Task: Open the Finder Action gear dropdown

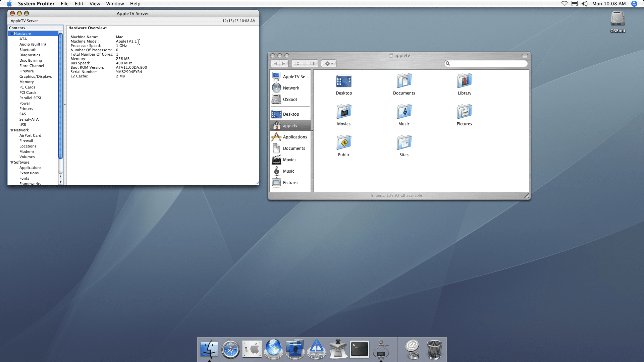Action: point(329,64)
